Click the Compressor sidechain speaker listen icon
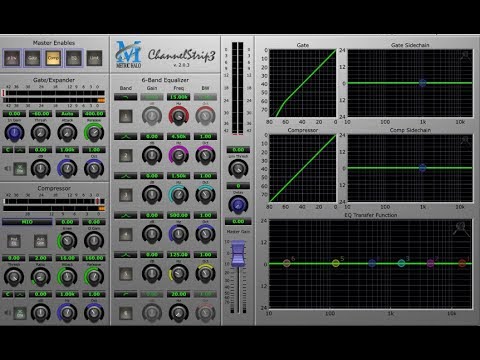The image size is (480, 360). pos(7,313)
